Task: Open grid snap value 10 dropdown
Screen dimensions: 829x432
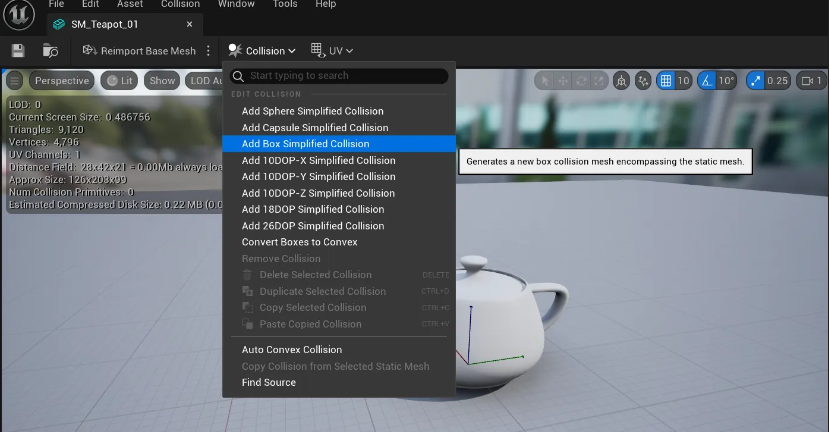Action: click(x=684, y=81)
